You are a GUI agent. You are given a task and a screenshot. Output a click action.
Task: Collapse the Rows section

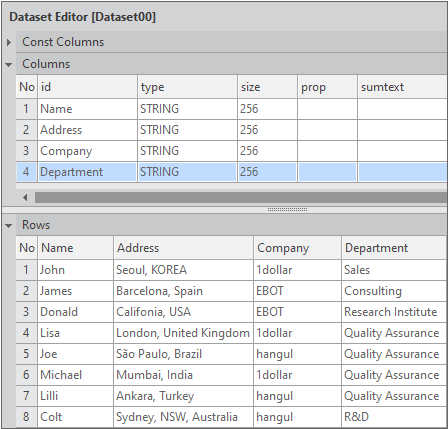tap(9, 226)
